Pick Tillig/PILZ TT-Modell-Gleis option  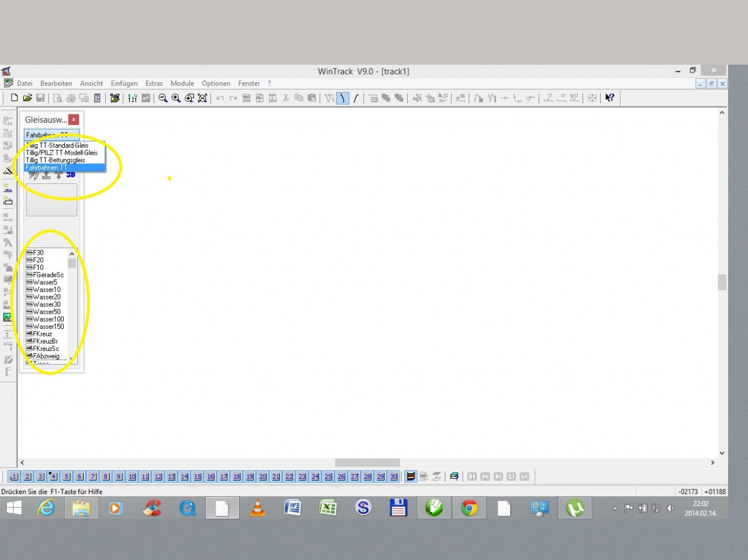point(61,153)
